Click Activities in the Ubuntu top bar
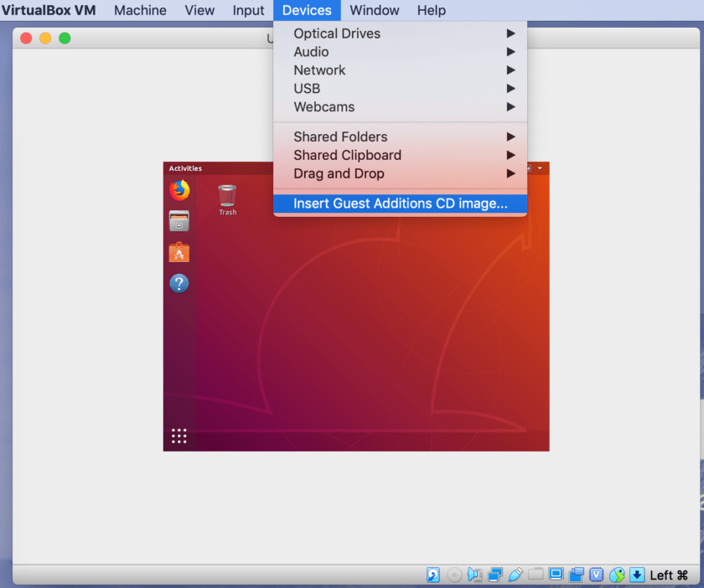This screenshot has width=704, height=588. click(x=185, y=168)
